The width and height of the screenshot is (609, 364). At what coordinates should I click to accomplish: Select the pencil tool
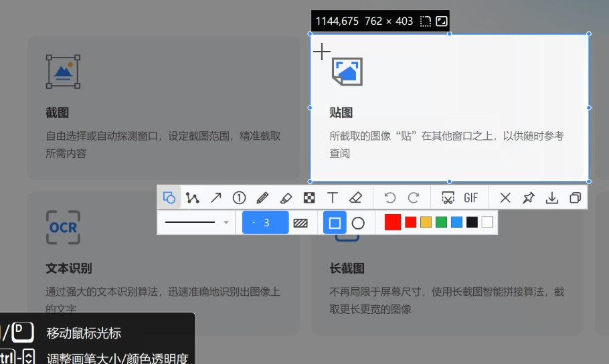coord(262,197)
